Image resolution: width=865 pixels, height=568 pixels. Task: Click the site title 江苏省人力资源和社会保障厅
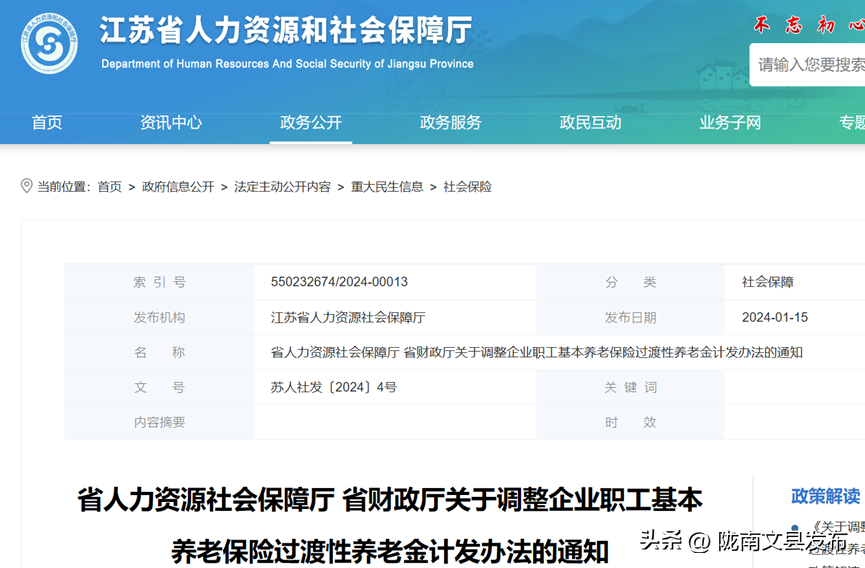286,32
